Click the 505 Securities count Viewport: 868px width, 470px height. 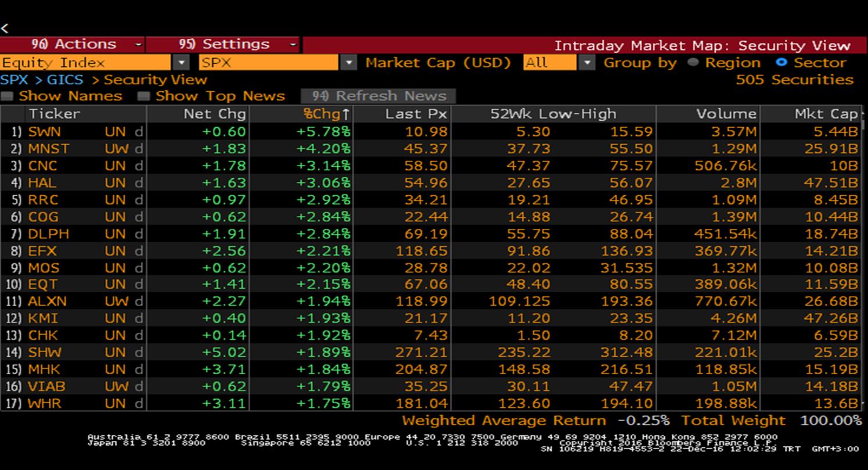[x=795, y=80]
